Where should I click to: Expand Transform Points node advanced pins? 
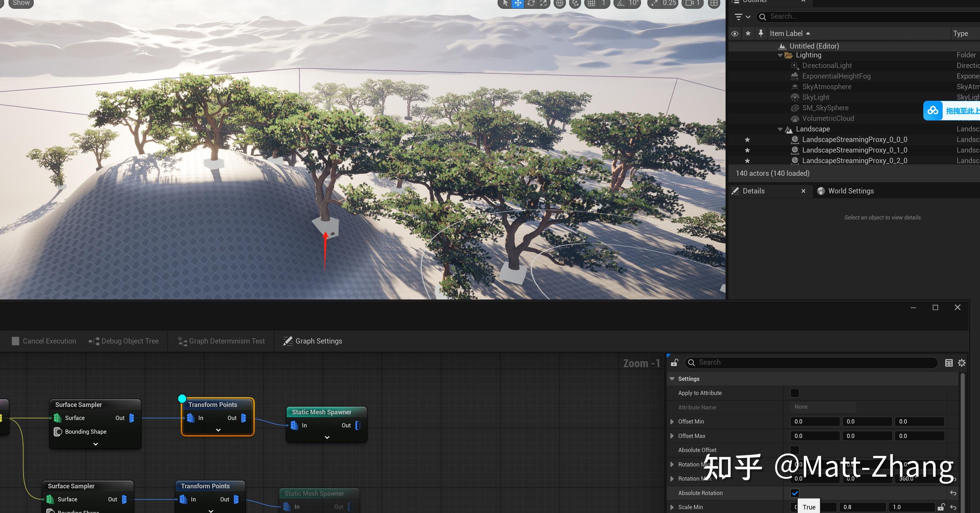click(218, 430)
